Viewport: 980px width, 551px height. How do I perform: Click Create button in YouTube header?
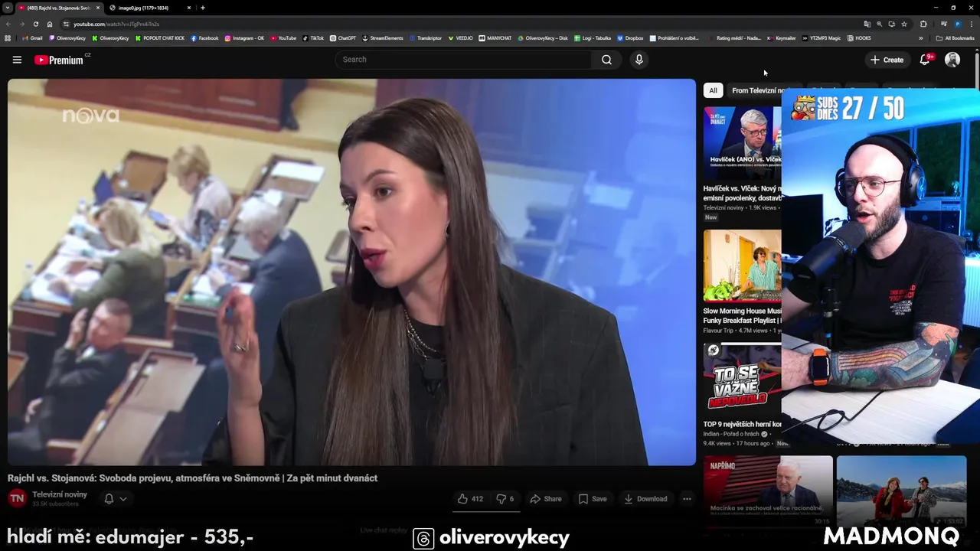click(887, 60)
